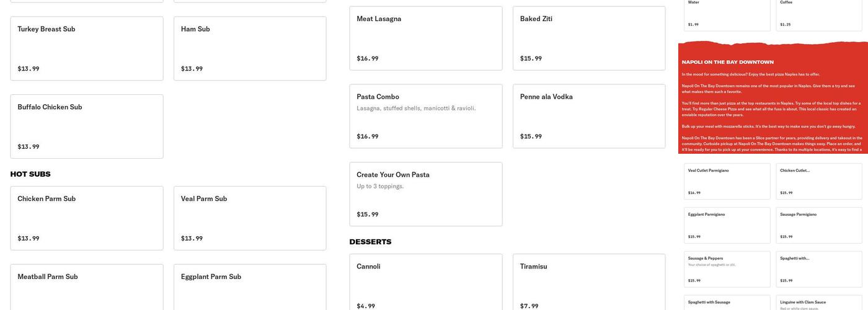Select the Penne ala Vodka dish
The image size is (868, 310).
click(589, 116)
